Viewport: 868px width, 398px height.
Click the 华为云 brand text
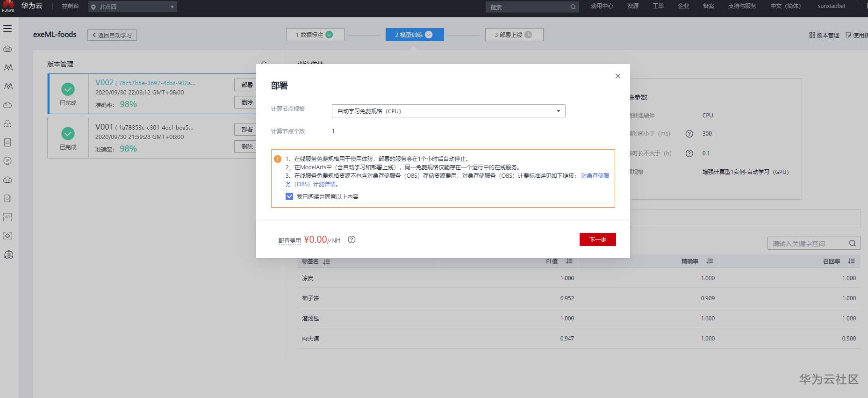click(32, 6)
